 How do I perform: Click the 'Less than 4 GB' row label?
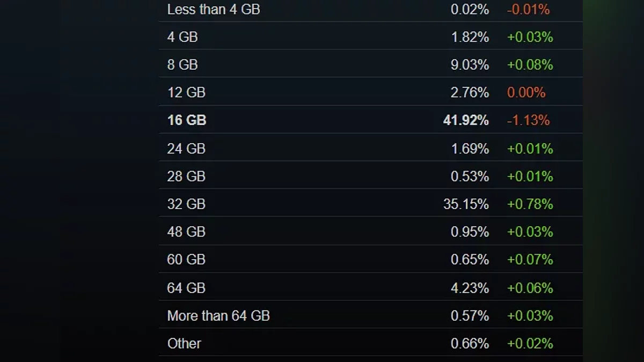pos(213,9)
